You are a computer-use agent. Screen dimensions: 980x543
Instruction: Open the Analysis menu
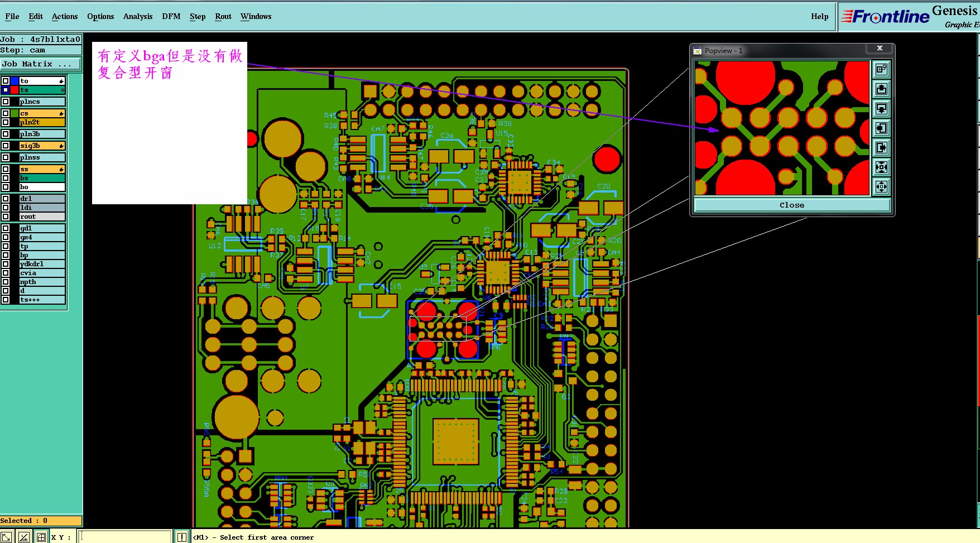pos(138,16)
